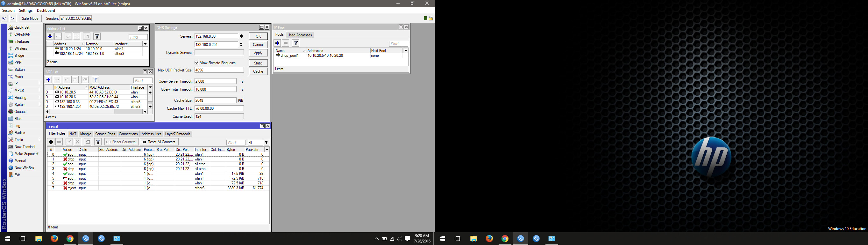
Task: Click the redo arrow in WinBox toolbar
Action: click(12, 19)
